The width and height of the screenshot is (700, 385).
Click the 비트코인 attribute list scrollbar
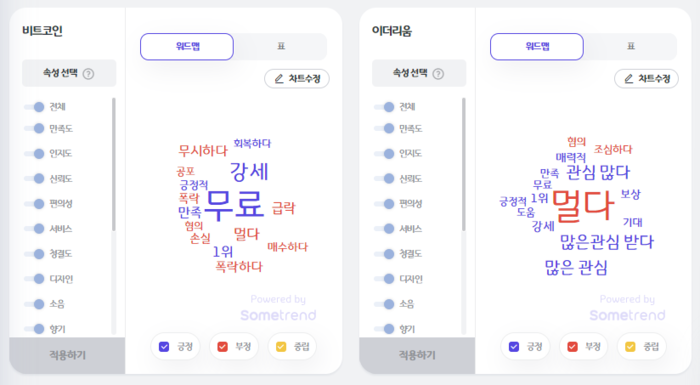[114, 164]
